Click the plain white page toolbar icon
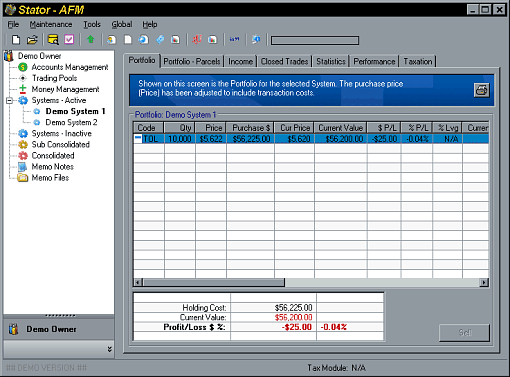Image resolution: width=510 pixels, height=377 pixels. (x=128, y=40)
